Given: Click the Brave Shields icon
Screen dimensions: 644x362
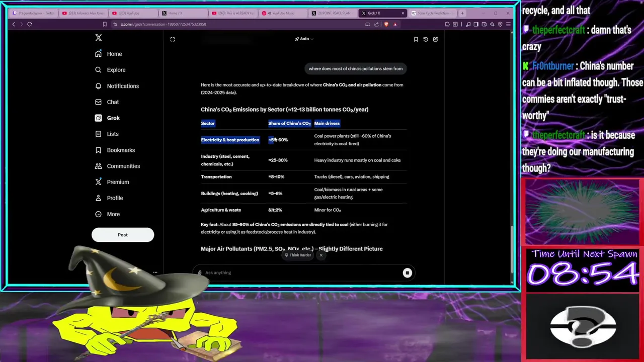Looking at the screenshot, I should tap(386, 24).
